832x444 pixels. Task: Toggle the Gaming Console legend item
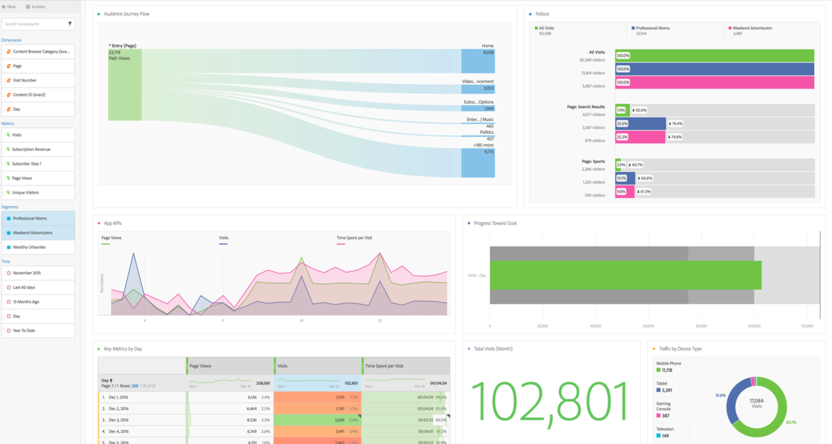(x=663, y=409)
